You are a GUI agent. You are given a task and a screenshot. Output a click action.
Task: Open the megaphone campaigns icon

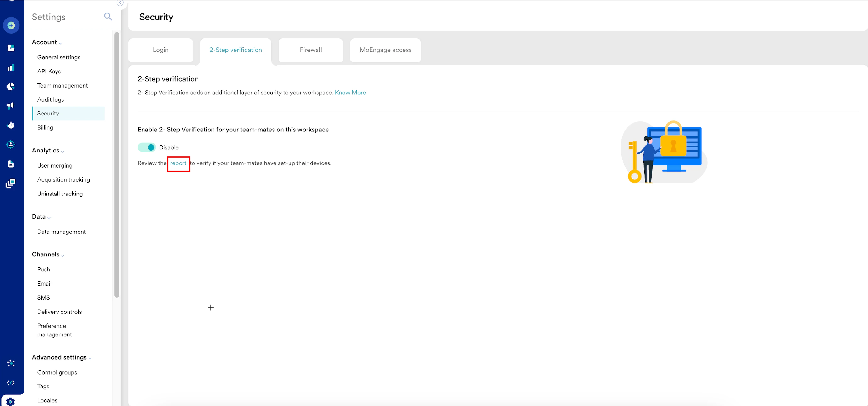pos(11,106)
